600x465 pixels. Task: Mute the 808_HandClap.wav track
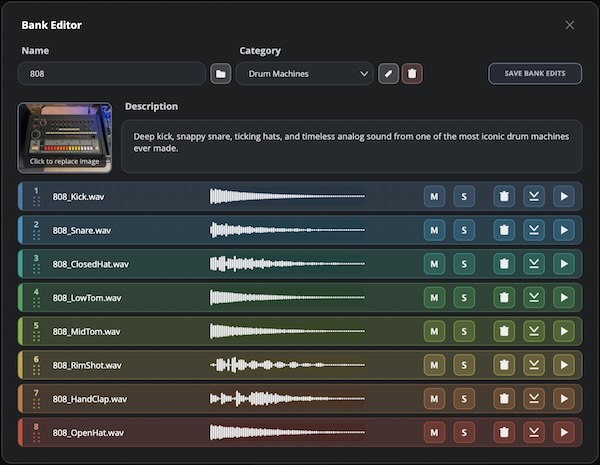(434, 398)
